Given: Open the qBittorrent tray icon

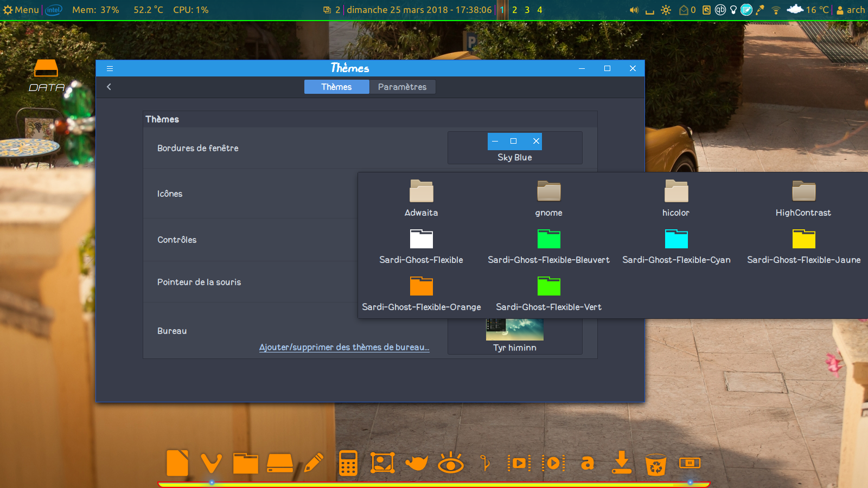Looking at the screenshot, I should pos(720,10).
